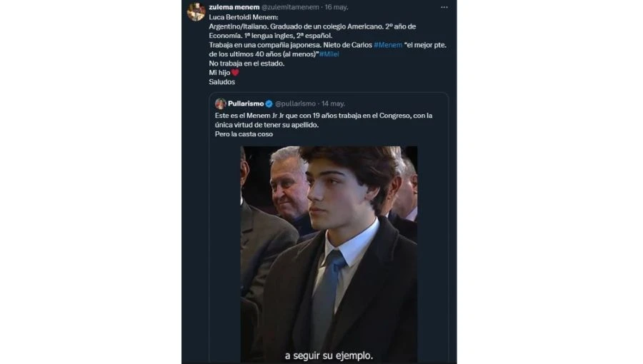Open the #Menem hashtag
The height and width of the screenshot is (364, 643).
[387, 45]
